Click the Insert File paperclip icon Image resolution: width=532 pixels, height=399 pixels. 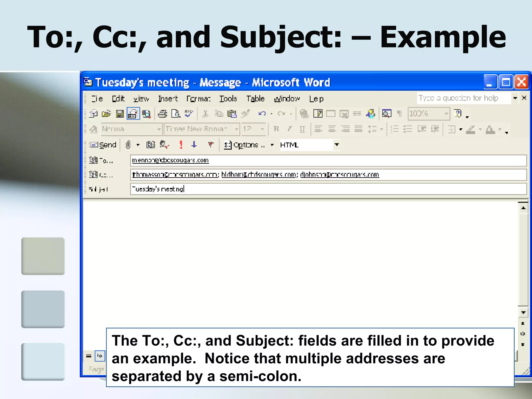(128, 145)
